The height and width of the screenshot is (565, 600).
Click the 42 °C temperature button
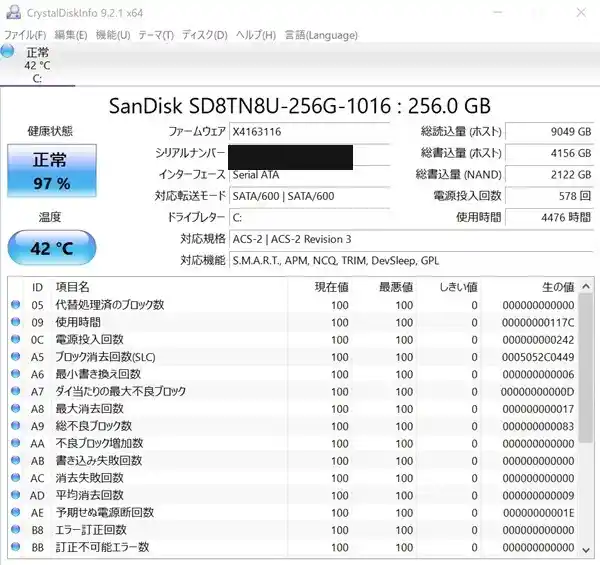(x=52, y=248)
